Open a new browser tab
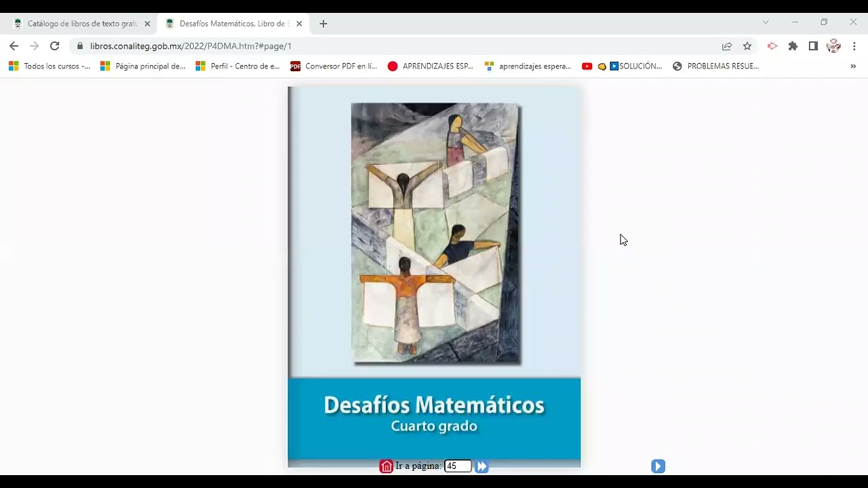 point(323,24)
